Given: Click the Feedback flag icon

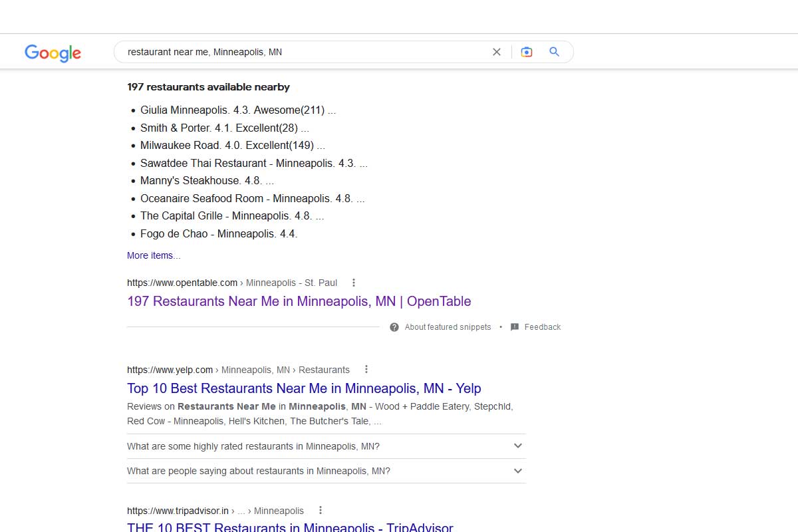Looking at the screenshot, I should coord(515,327).
